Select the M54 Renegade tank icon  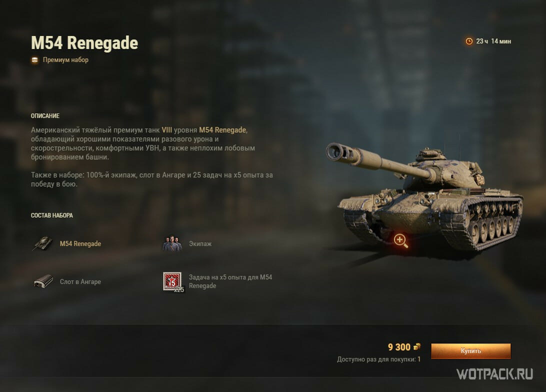click(x=42, y=243)
